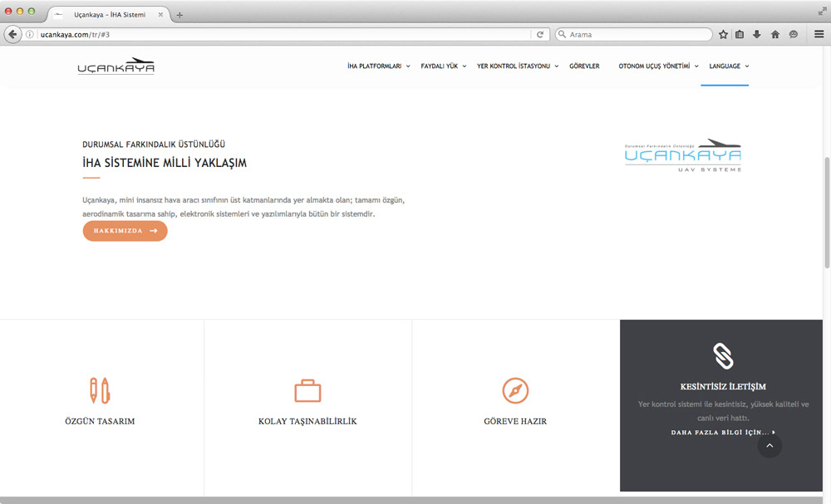Click the suitcase icon above KOLAY TAŞINABİLİRLİK
Screen dimensions: 831x504
point(307,389)
